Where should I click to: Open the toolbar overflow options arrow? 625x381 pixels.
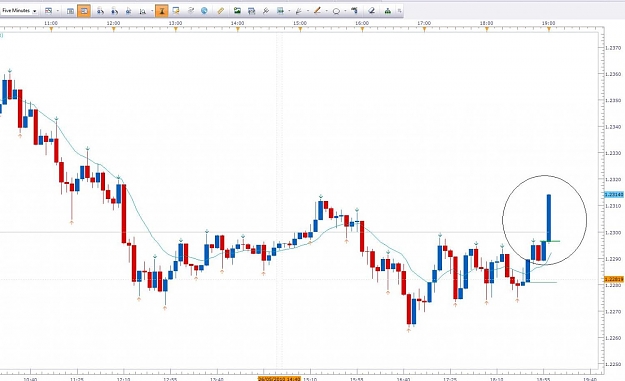point(399,11)
